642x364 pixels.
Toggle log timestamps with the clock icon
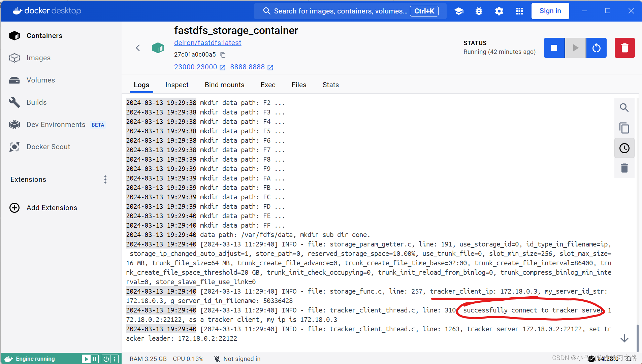pos(624,148)
